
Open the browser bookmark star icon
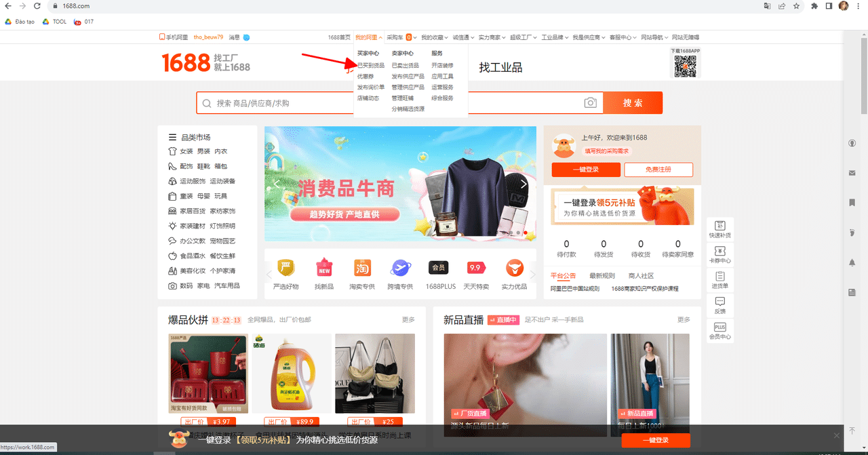[796, 6]
